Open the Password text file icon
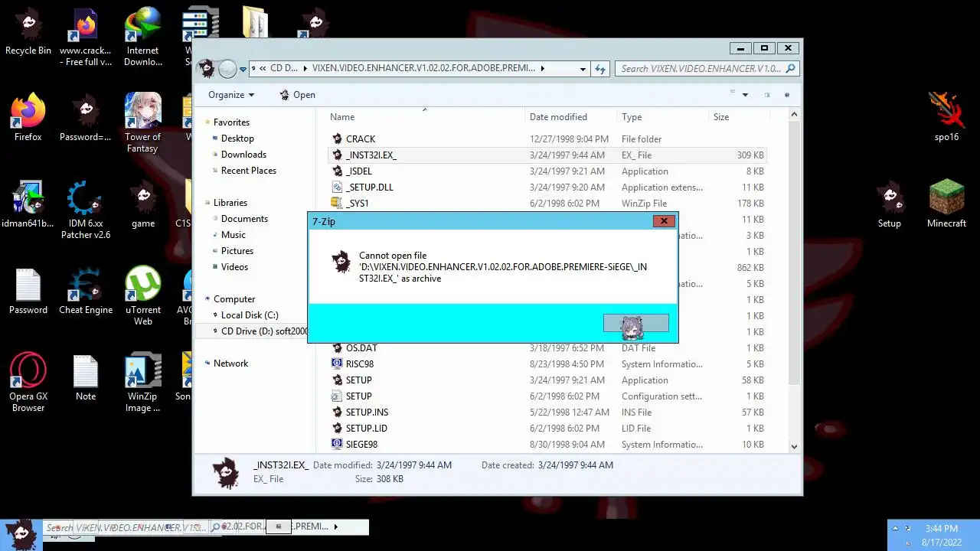This screenshot has height=551, width=980. 28,292
